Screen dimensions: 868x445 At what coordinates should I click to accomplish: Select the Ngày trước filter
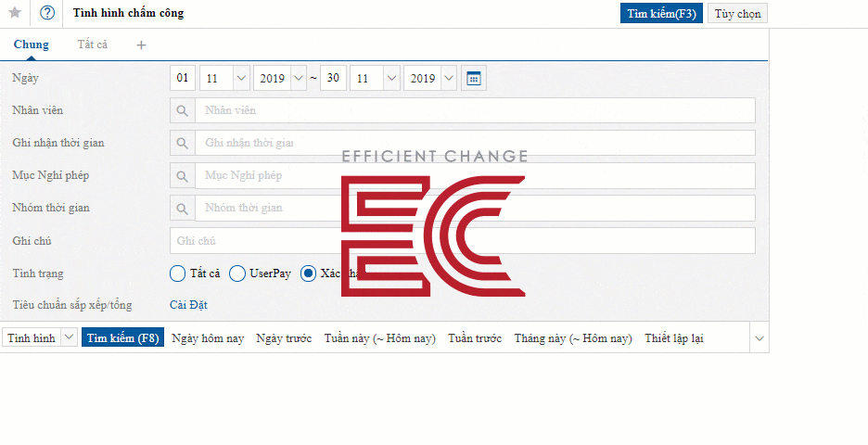[x=284, y=338]
